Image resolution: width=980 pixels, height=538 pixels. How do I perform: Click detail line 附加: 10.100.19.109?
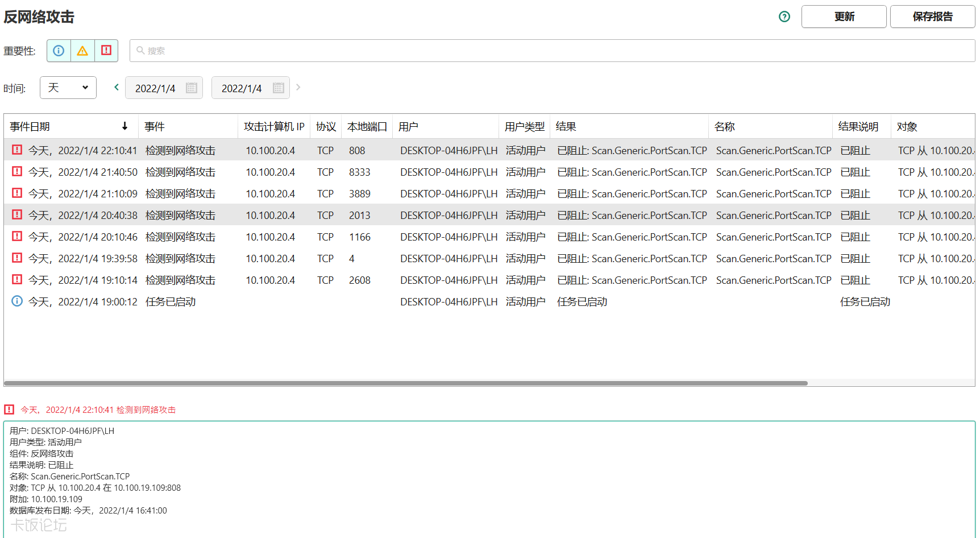click(46, 499)
